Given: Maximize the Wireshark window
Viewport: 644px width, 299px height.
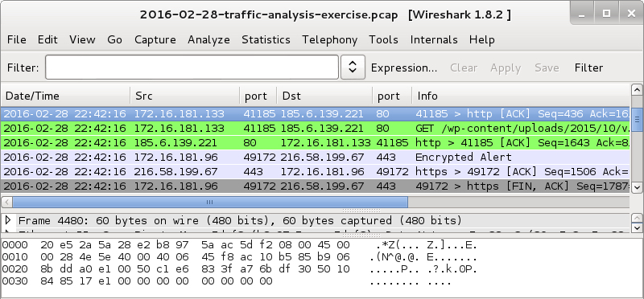Looking at the screenshot, I should click(606, 14).
